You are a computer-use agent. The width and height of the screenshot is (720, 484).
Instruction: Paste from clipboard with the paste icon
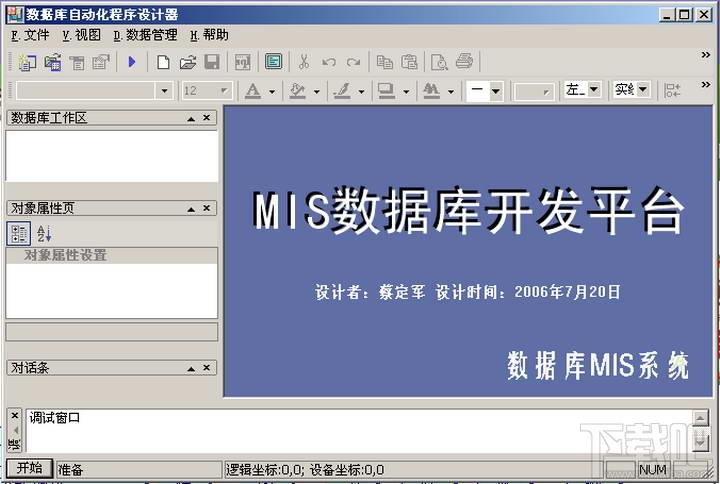(x=409, y=62)
